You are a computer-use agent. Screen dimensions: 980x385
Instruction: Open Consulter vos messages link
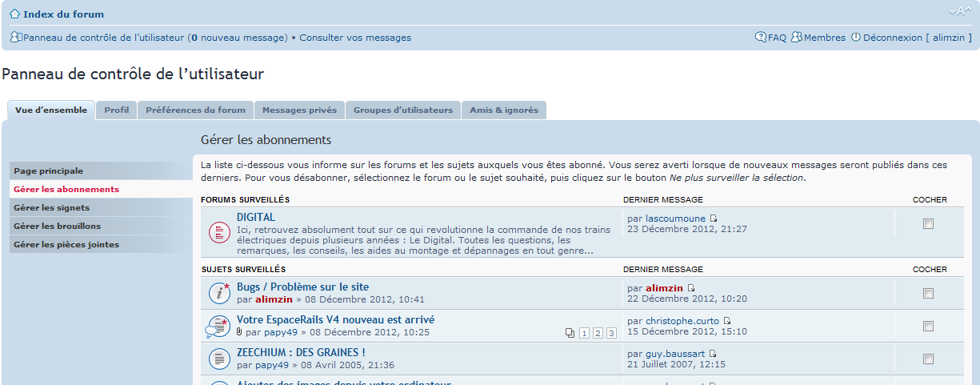[x=355, y=38]
